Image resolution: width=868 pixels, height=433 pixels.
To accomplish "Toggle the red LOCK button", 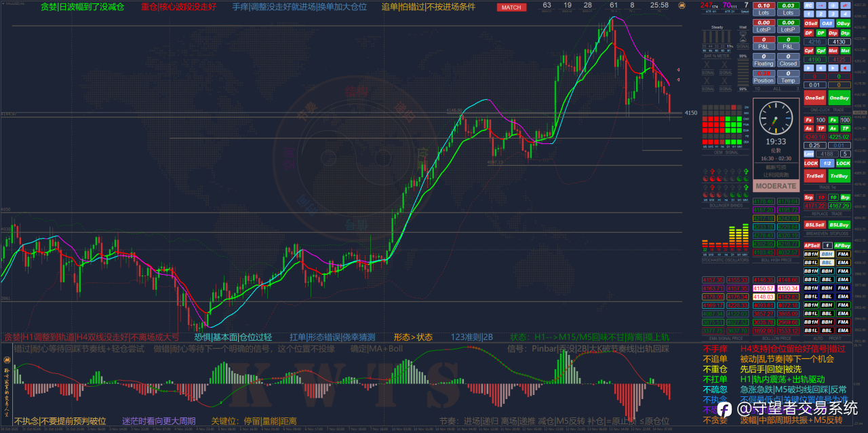I will tap(811, 163).
